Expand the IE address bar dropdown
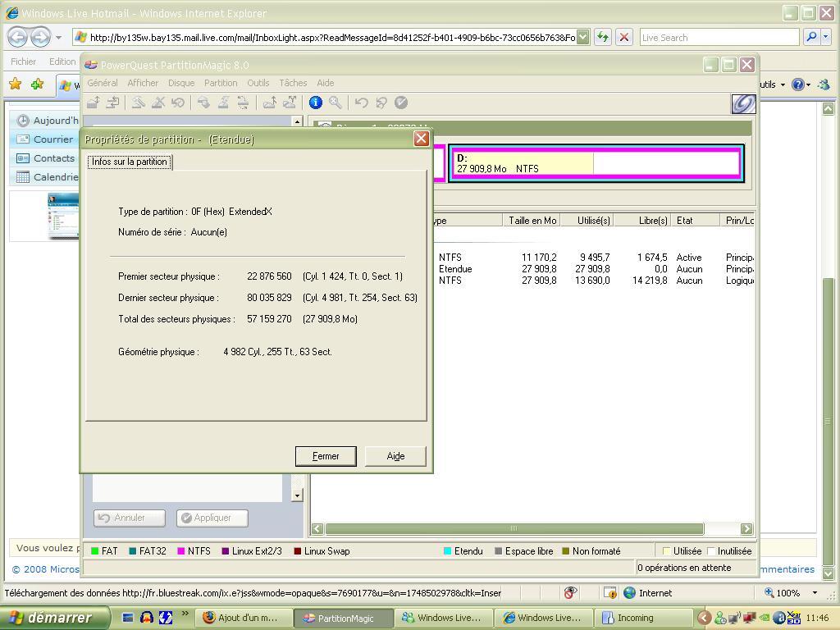This screenshot has height=630, width=840. (583, 37)
